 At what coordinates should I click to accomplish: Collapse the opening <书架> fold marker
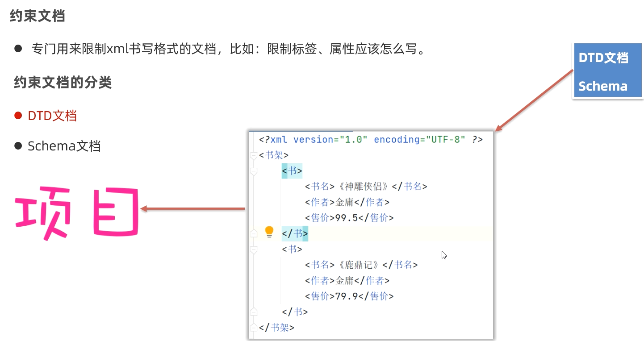(x=254, y=156)
